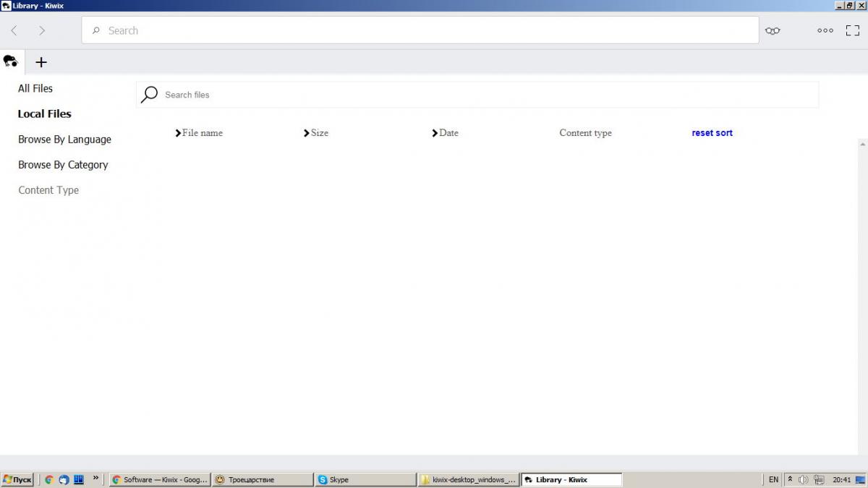Sort list by Date column
The width and height of the screenshot is (868, 488).
click(x=445, y=133)
